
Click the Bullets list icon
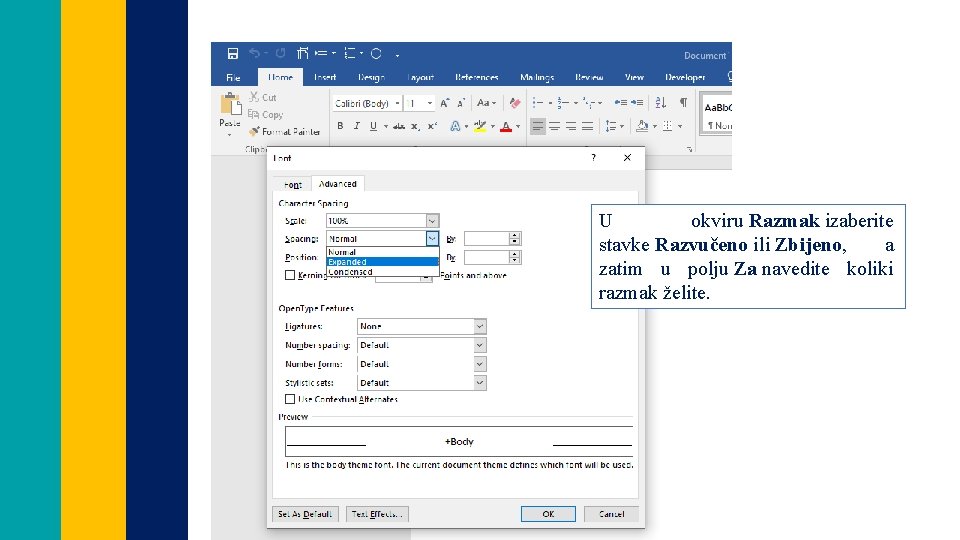[538, 102]
